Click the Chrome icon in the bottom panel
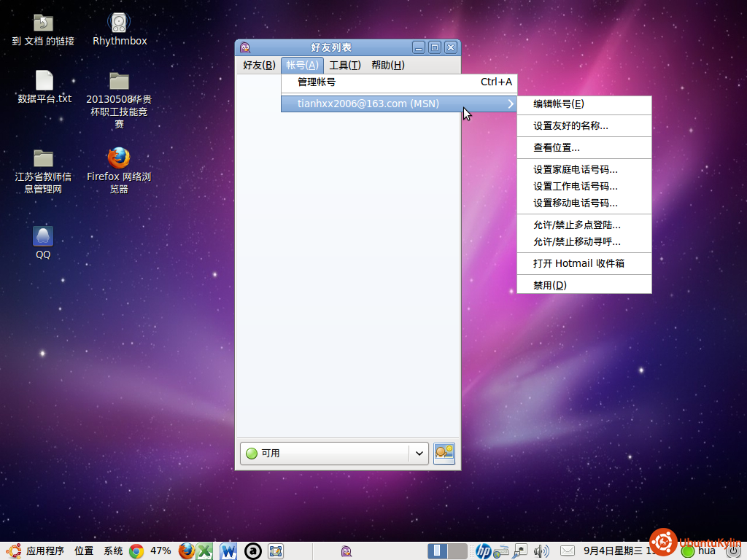747x560 pixels. click(x=136, y=551)
